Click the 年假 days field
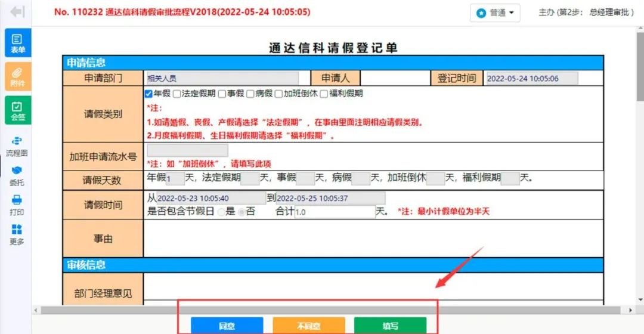The height and width of the screenshot is (334, 644). tap(175, 179)
